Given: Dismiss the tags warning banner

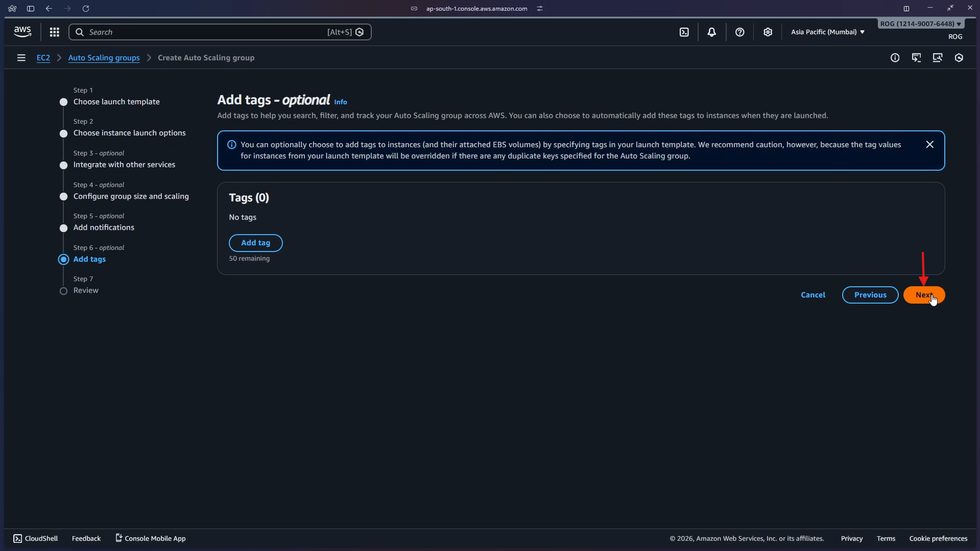Looking at the screenshot, I should (x=929, y=144).
